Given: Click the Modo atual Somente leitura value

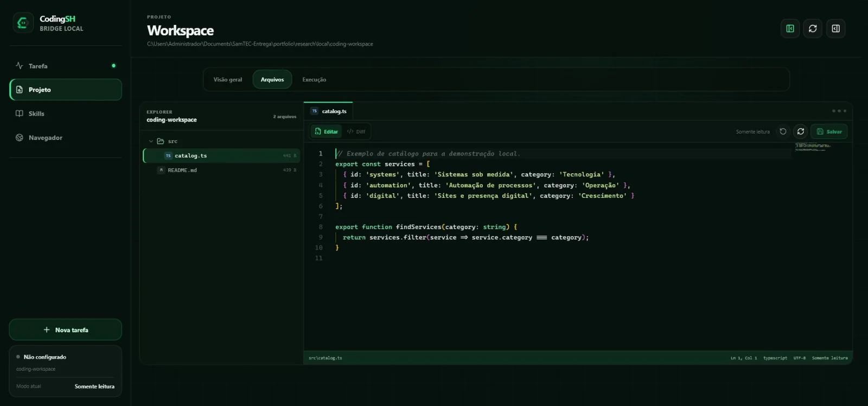Looking at the screenshot, I should (x=94, y=386).
